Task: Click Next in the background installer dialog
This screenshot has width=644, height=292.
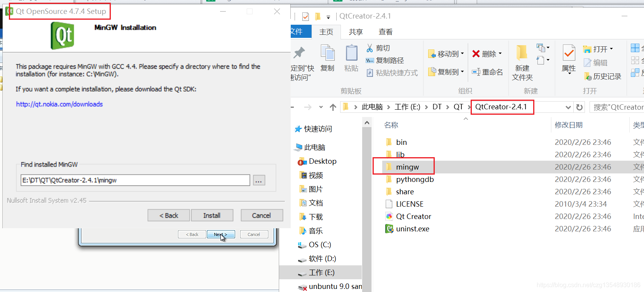Action: pyautogui.click(x=221, y=234)
